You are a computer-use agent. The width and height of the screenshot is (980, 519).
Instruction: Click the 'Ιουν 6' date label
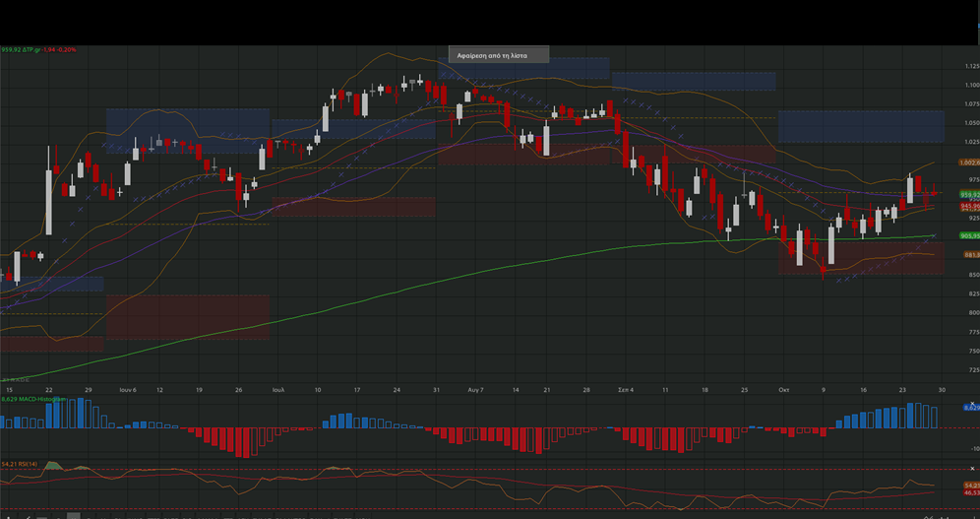pyautogui.click(x=128, y=390)
